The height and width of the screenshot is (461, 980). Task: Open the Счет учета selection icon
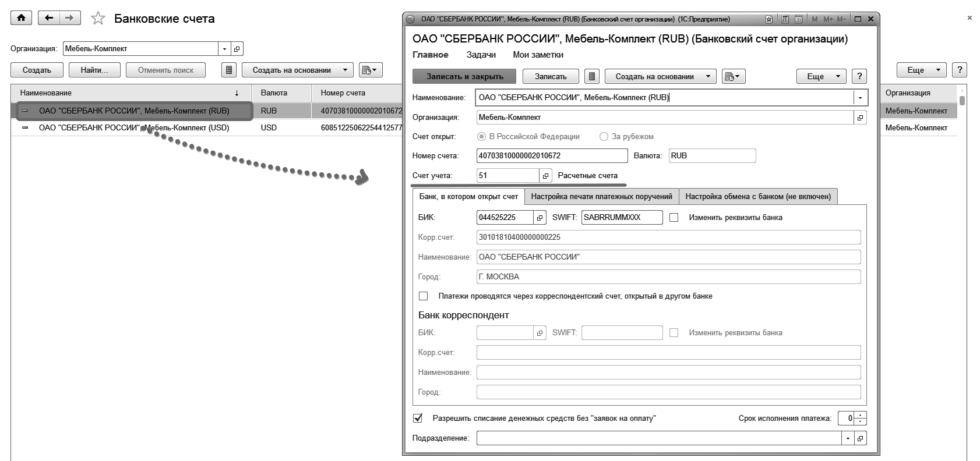pyautogui.click(x=546, y=175)
